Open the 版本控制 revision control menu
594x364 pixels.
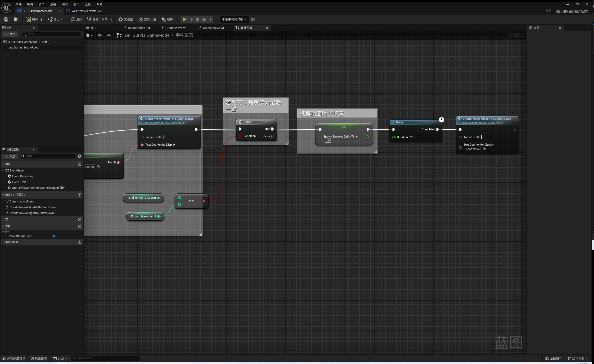[578, 358]
